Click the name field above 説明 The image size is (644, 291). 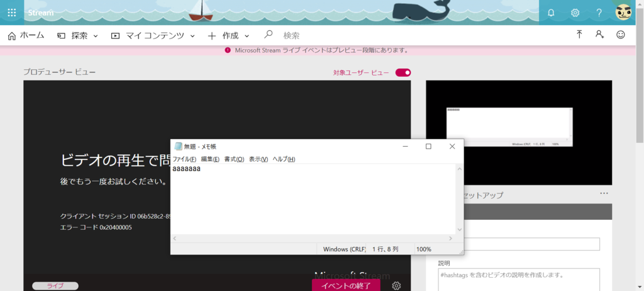pos(532,244)
